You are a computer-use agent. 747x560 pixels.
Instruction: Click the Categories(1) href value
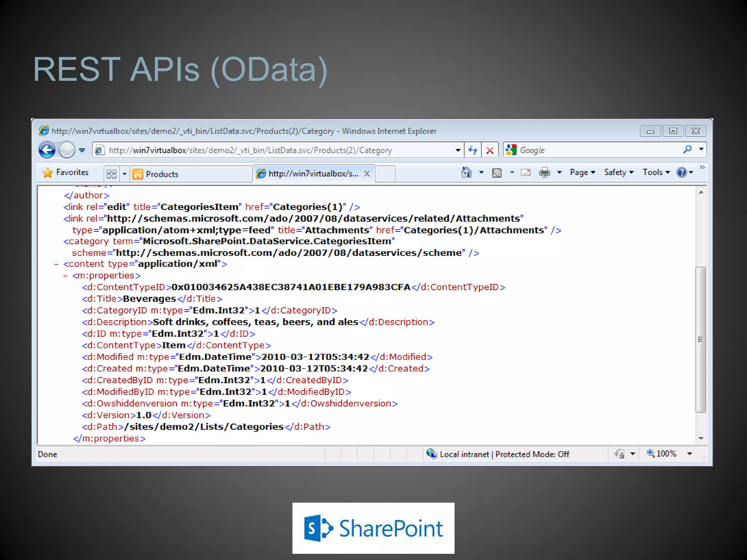[x=308, y=207]
